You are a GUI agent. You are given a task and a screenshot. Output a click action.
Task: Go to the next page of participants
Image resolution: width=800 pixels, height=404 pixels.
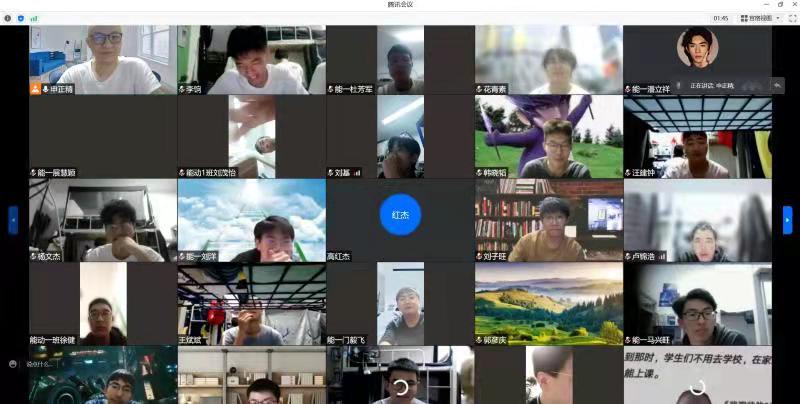click(x=787, y=219)
